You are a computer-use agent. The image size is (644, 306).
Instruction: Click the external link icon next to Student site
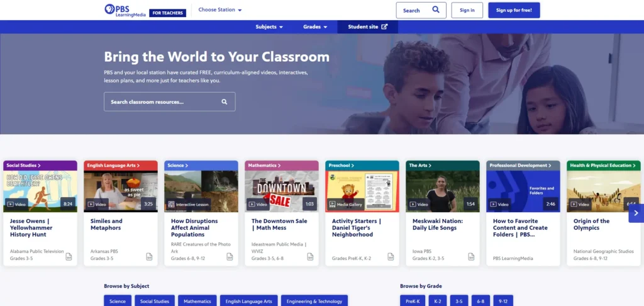384,26
